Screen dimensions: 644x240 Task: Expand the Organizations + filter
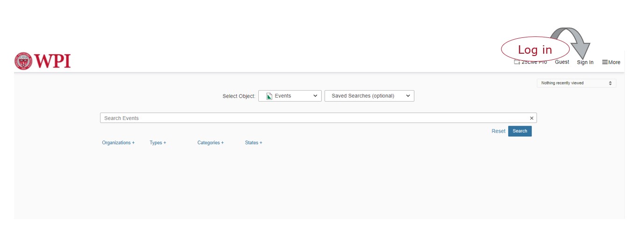118,142
